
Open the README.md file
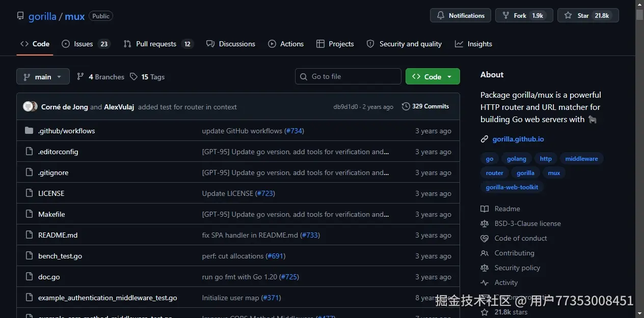pyautogui.click(x=58, y=235)
